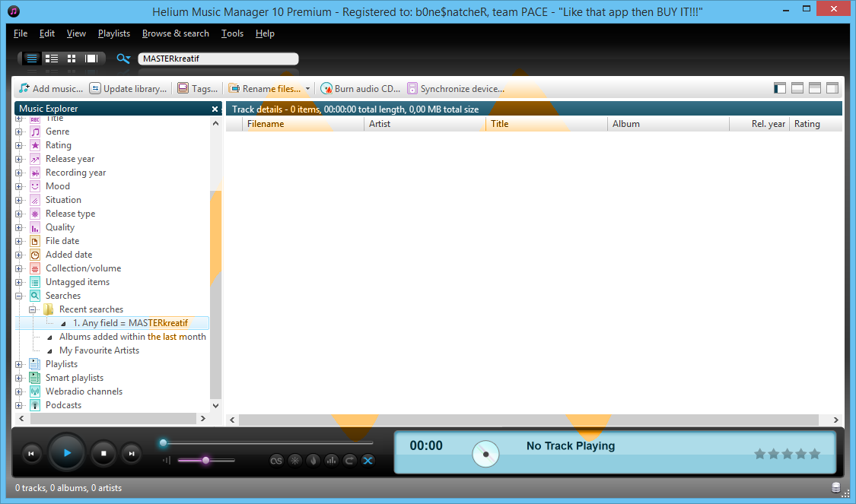Image resolution: width=856 pixels, height=504 pixels.
Task: Click Update library in the toolbar
Action: coord(129,88)
